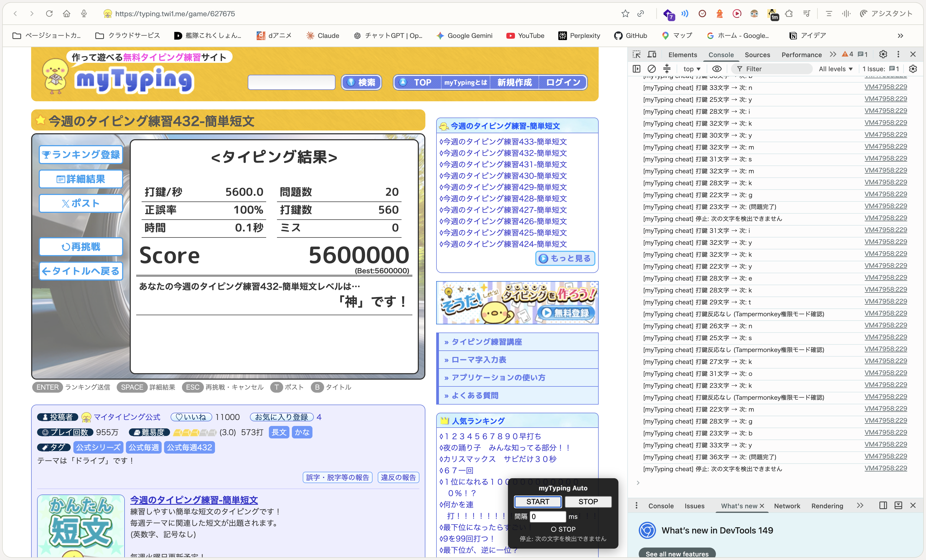Switch to Performance tab
The image size is (926, 560).
pos(802,55)
